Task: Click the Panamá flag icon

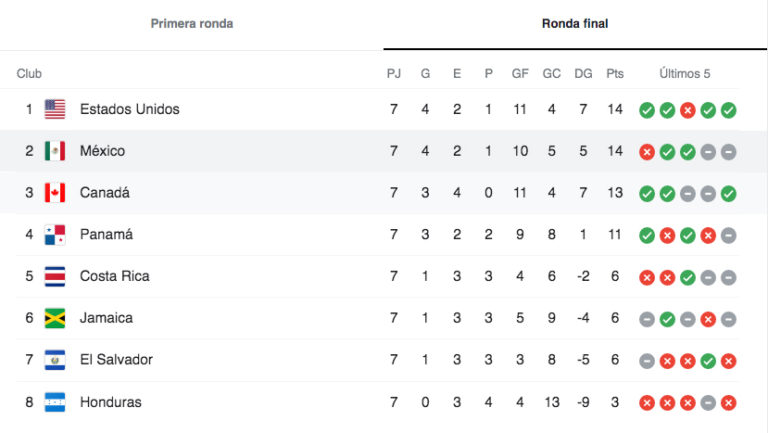Action: (x=55, y=235)
